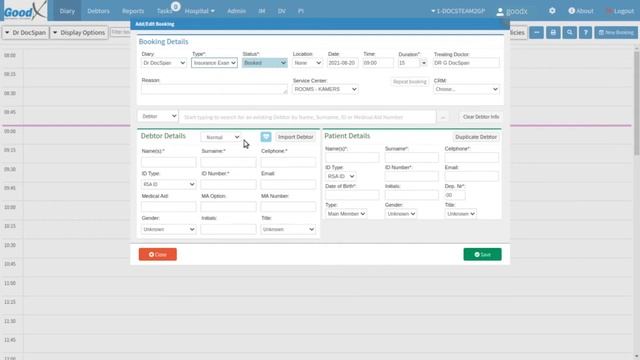Expand the Hospital menu
The image size is (640, 360).
[x=200, y=11]
